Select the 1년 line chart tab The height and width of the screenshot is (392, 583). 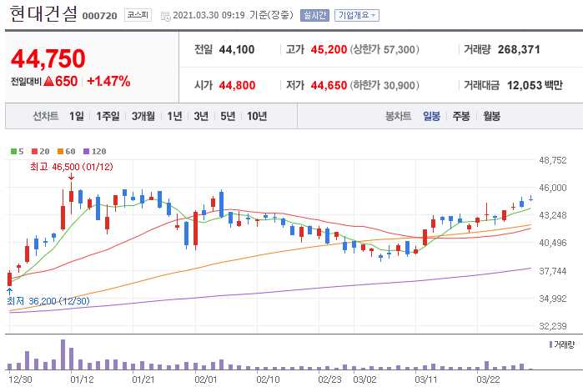(x=174, y=116)
